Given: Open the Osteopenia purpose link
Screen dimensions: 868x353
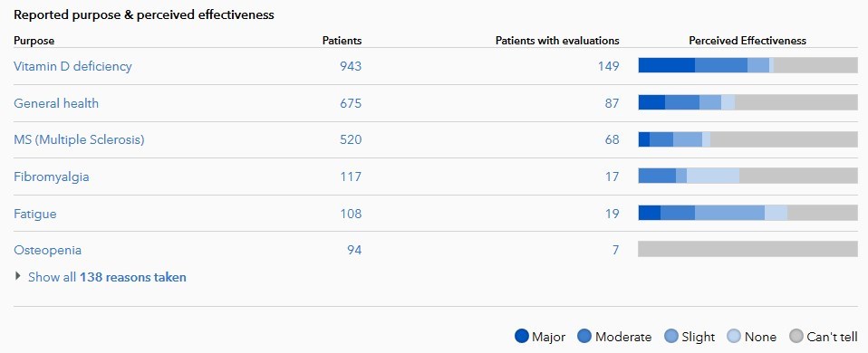Looking at the screenshot, I should 48,250.
